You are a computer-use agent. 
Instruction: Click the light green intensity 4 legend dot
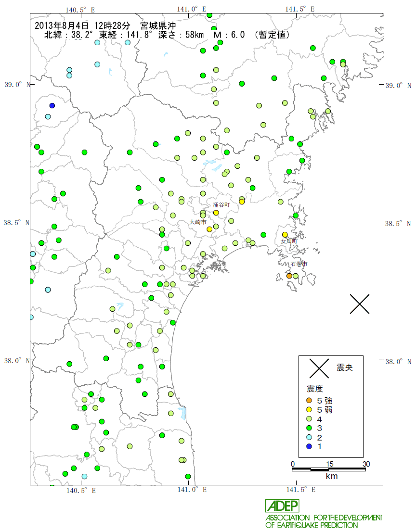[309, 419]
